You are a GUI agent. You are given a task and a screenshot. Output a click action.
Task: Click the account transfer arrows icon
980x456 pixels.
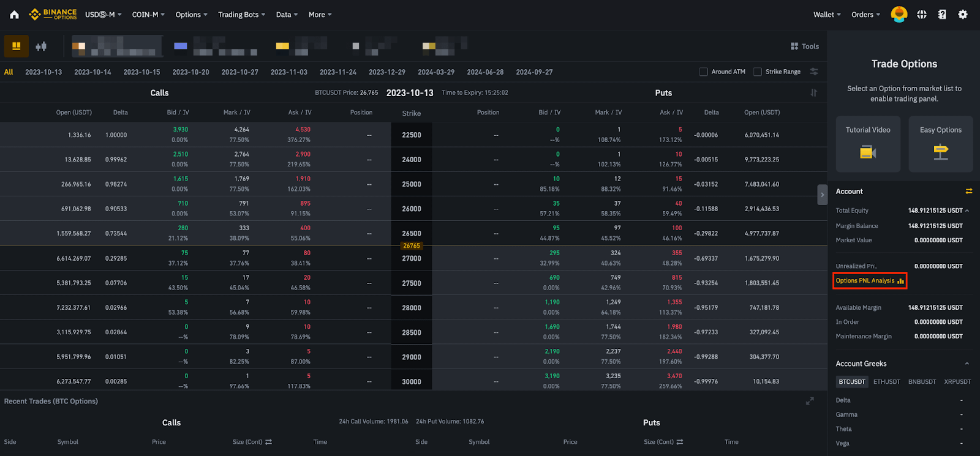(x=969, y=191)
